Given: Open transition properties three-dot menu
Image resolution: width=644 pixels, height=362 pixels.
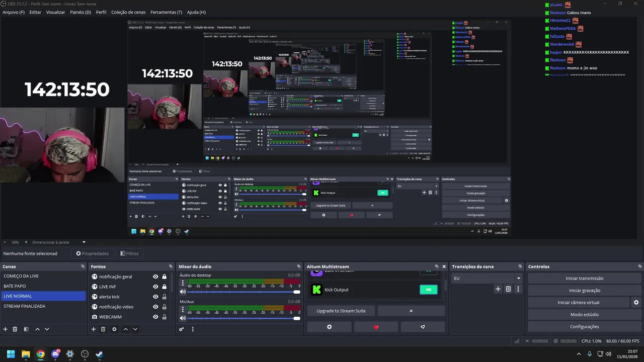Looking at the screenshot, I should (x=518, y=289).
